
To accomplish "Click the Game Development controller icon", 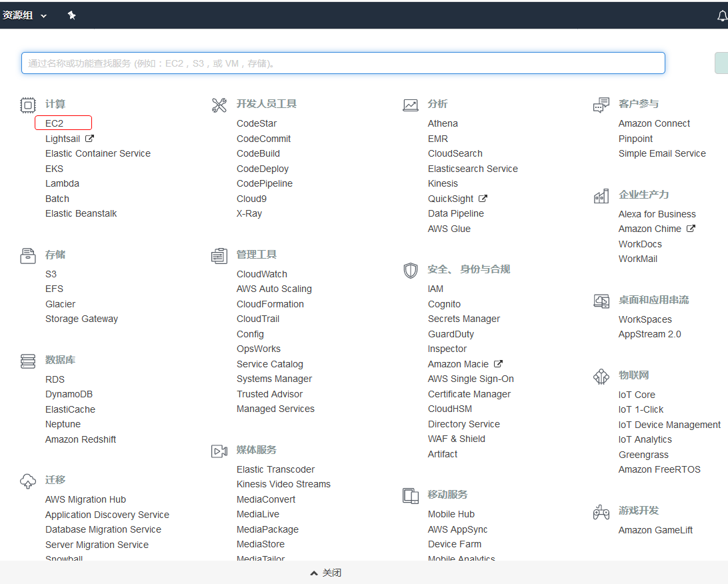I will [601, 511].
